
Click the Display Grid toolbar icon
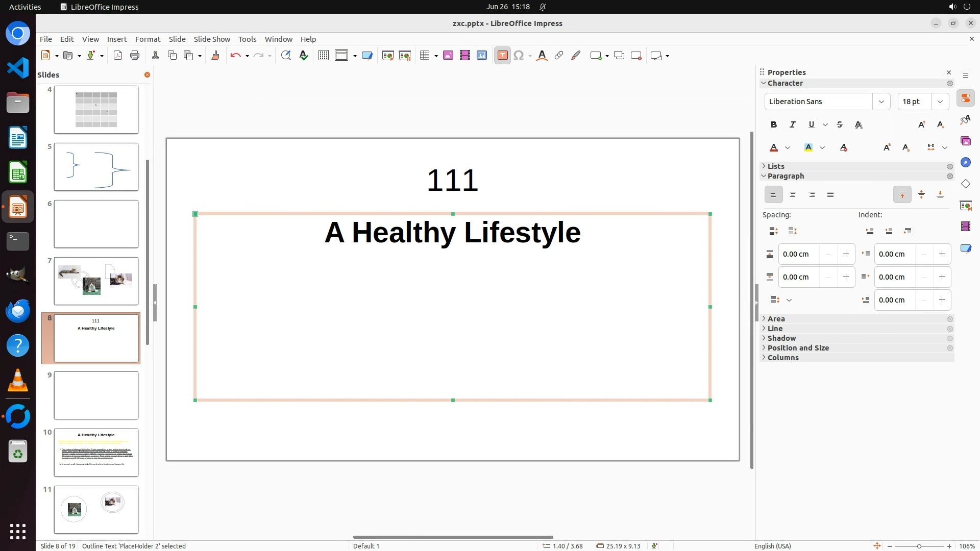pos(323,56)
